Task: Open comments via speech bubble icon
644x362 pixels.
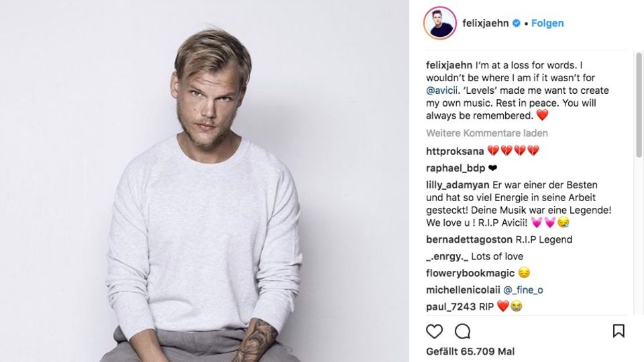Action: (462, 331)
